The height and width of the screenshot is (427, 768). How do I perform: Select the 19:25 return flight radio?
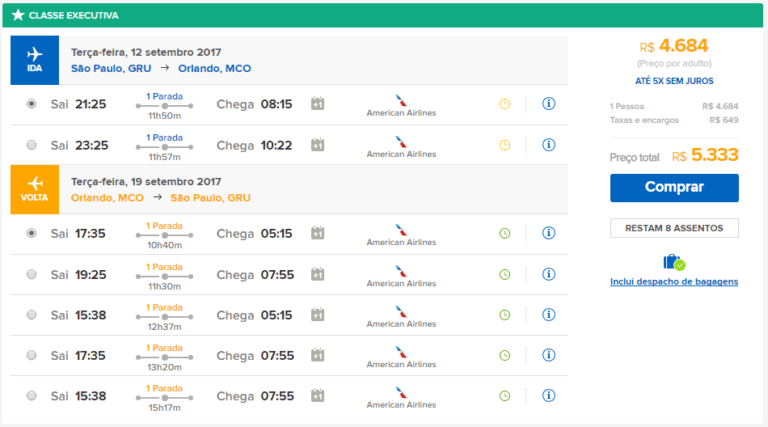tap(32, 274)
